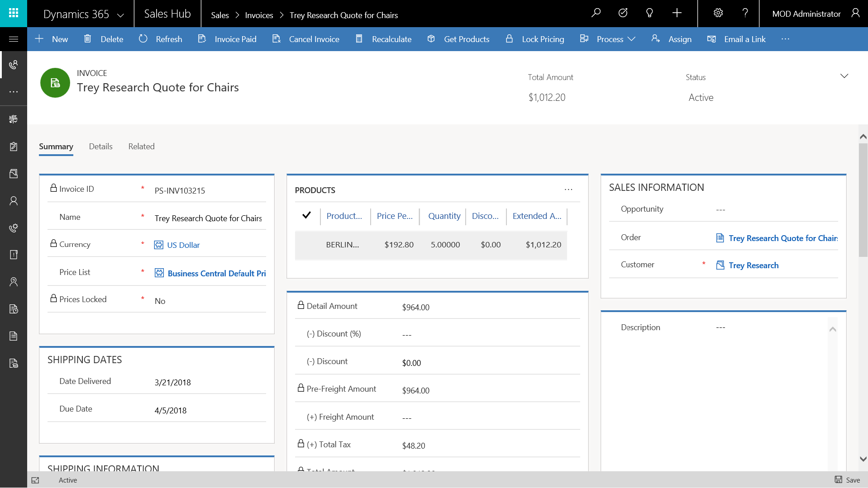Viewport: 868px width, 488px height.
Task: Switch to the Details tab
Action: (x=100, y=147)
